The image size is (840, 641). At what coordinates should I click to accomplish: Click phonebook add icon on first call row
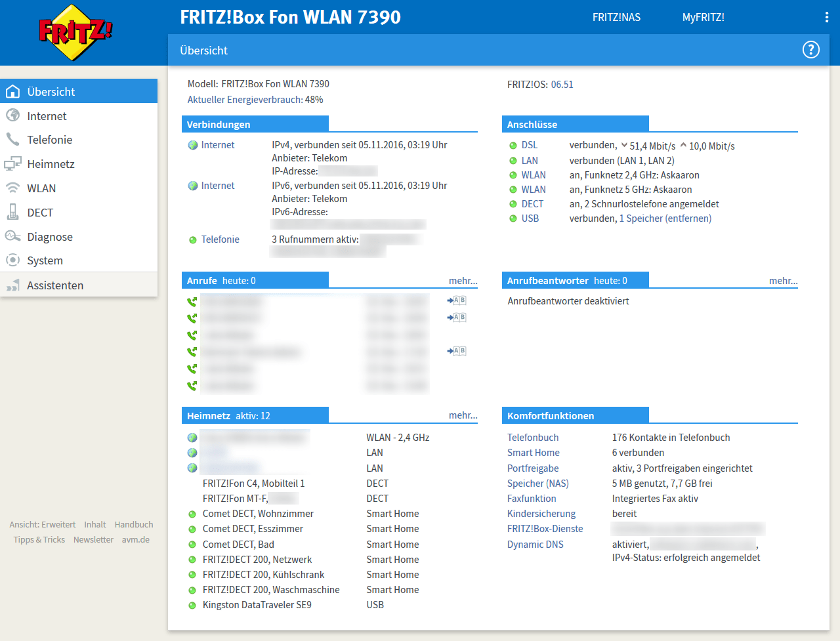click(457, 300)
